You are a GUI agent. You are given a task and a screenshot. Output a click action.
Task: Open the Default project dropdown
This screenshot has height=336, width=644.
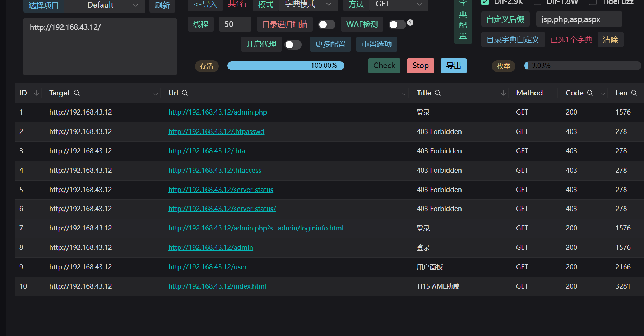pos(104,5)
